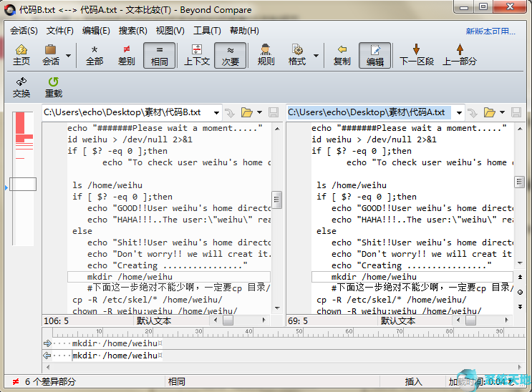Click the 复制 (Copy) arrow icon

(x=342, y=55)
